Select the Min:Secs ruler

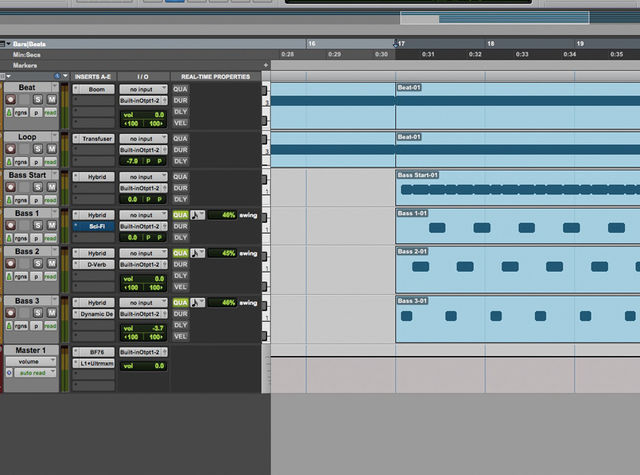point(27,54)
